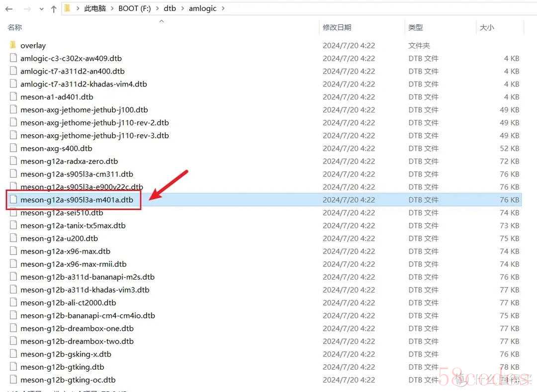Click file icon of amlogic-t7-a311d2-an400.dtb
This screenshot has height=392, width=537.
[x=13, y=71]
